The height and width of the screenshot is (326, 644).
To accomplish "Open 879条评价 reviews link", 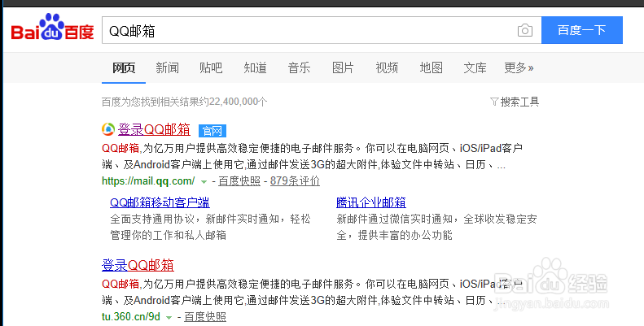I will (x=295, y=180).
